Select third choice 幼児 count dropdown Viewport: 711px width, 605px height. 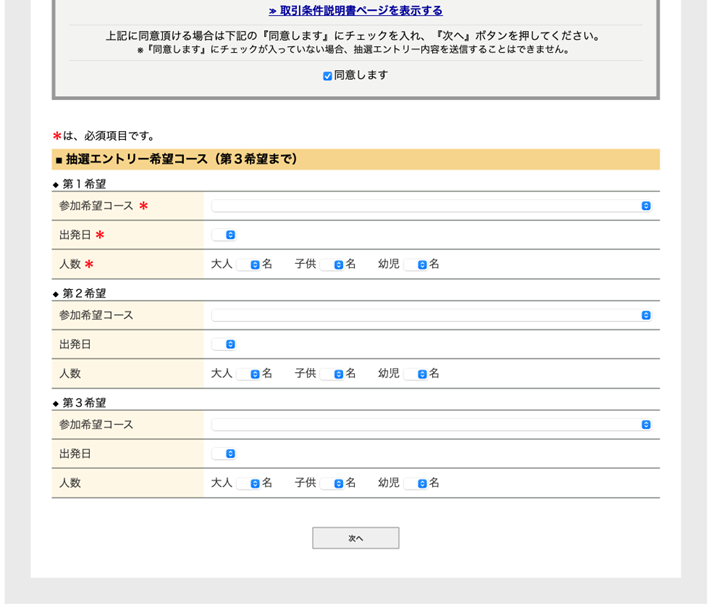coord(416,483)
